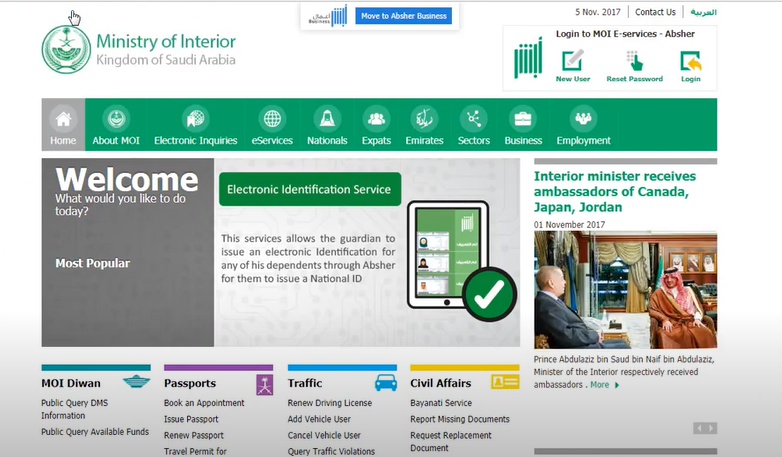This screenshot has height=457, width=782.
Task: Select the Expats navigation icon
Action: coord(376,118)
